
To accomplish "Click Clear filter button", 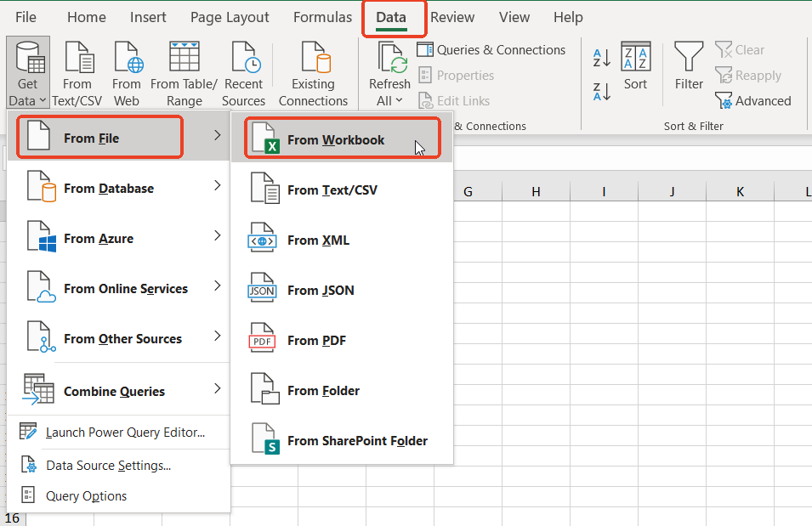I will click(x=740, y=49).
